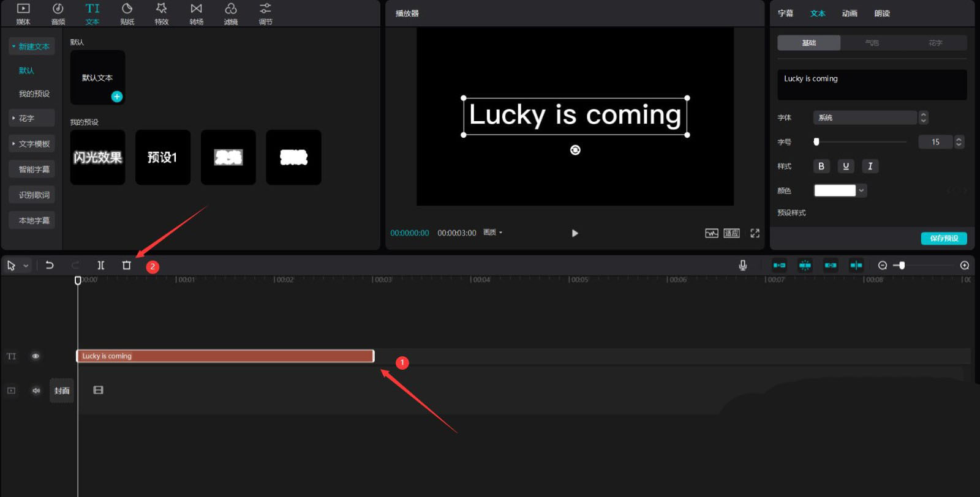This screenshot has width=980, height=497.
Task: Click the delete (trash) icon in timeline toolbar
Action: (x=126, y=265)
